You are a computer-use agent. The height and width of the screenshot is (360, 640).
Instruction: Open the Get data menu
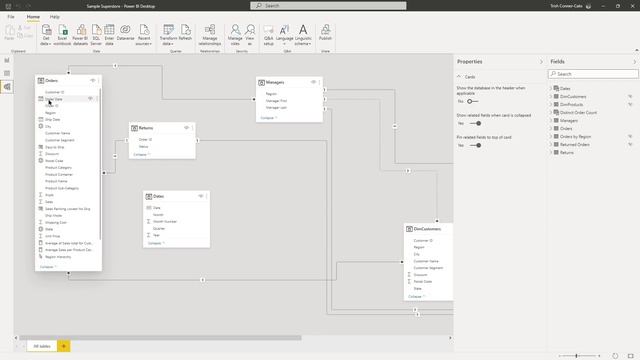tap(46, 35)
